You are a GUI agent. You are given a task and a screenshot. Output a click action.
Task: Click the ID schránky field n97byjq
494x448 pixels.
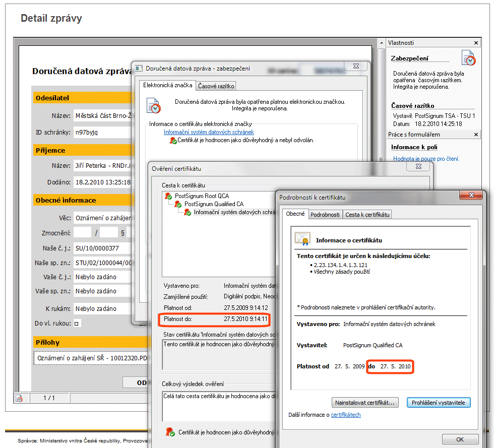pos(102,133)
